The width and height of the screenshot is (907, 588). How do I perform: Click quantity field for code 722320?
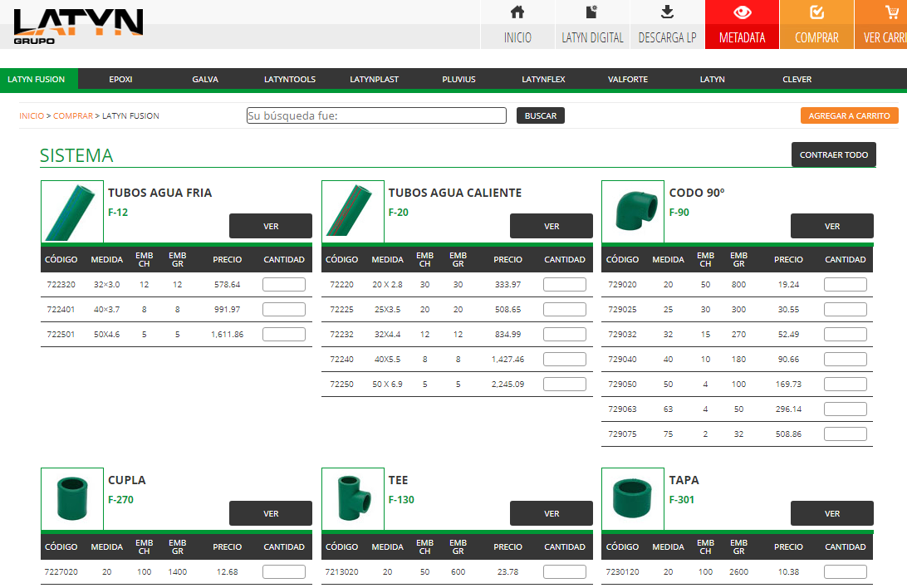284,285
